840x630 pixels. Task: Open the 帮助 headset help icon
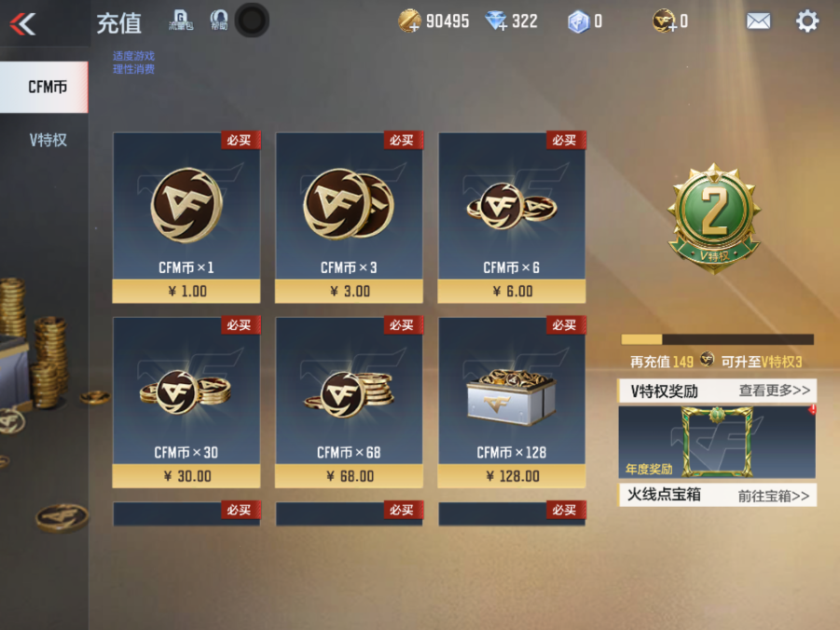pyautogui.click(x=218, y=21)
